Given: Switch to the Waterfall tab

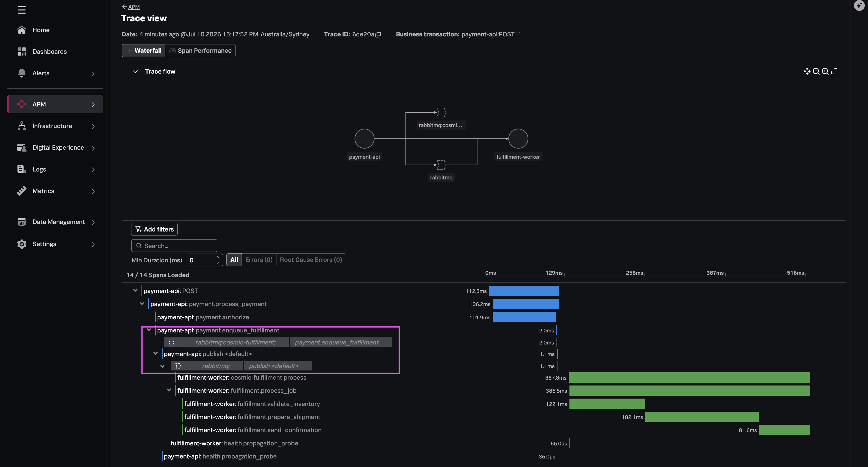Looking at the screenshot, I should [x=143, y=50].
